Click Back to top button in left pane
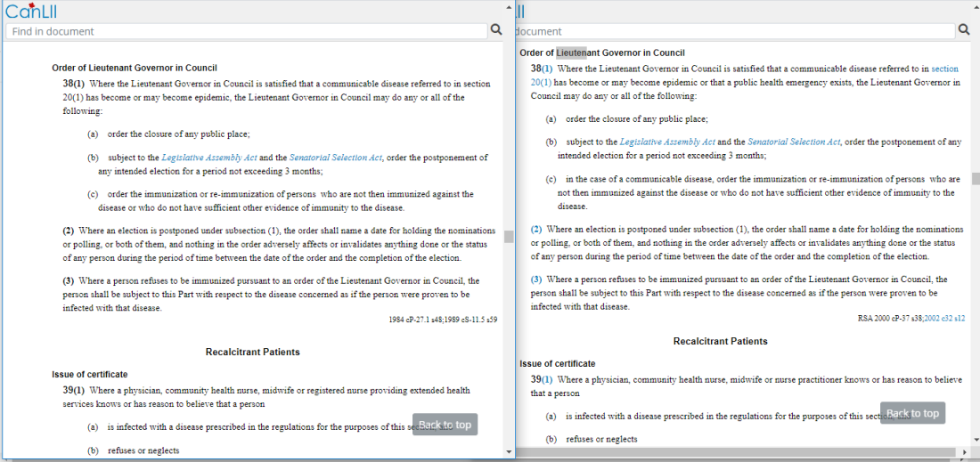Image resolution: width=980 pixels, height=462 pixels. (x=445, y=425)
